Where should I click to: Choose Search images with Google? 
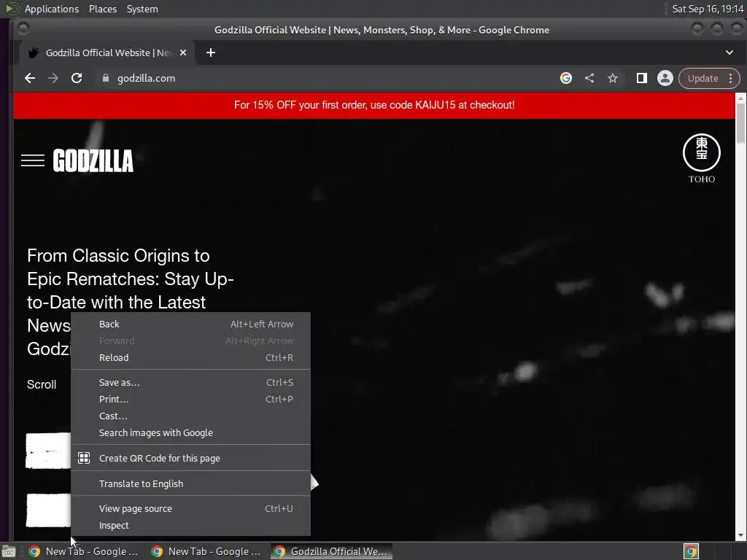point(190,433)
